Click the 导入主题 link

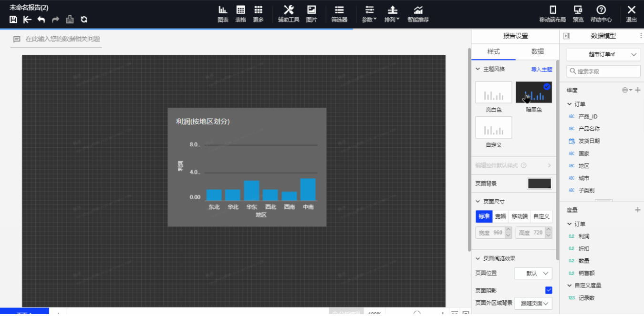[541, 70]
